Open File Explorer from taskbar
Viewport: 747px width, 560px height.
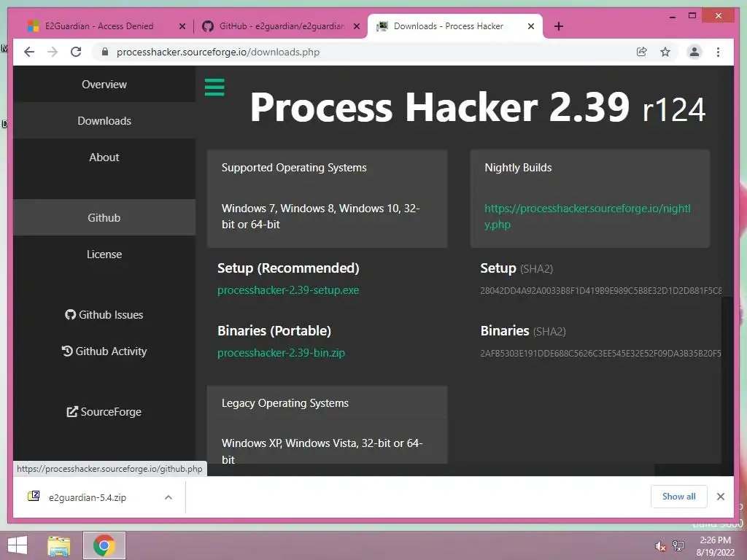point(59,545)
